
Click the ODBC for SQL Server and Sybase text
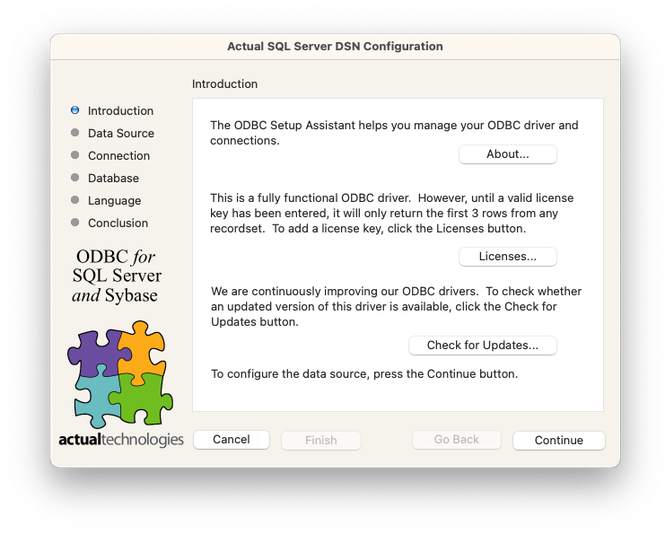pos(116,276)
